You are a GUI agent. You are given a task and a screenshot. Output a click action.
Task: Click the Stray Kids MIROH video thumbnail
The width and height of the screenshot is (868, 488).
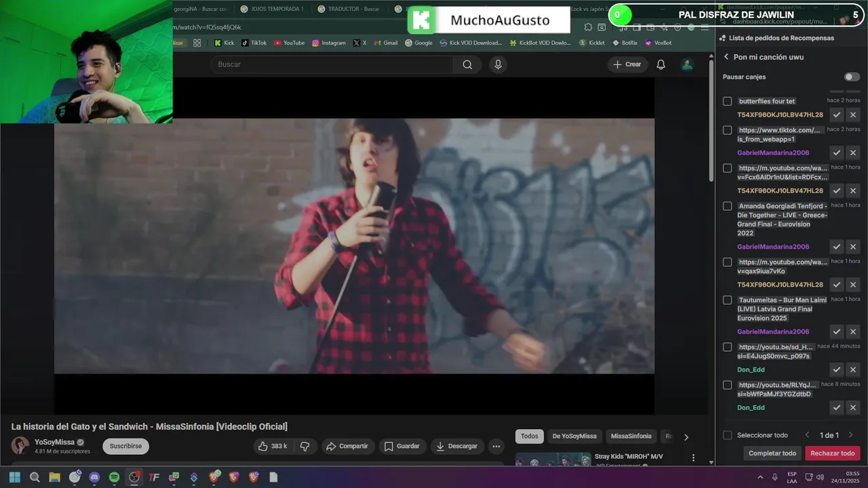click(553, 460)
